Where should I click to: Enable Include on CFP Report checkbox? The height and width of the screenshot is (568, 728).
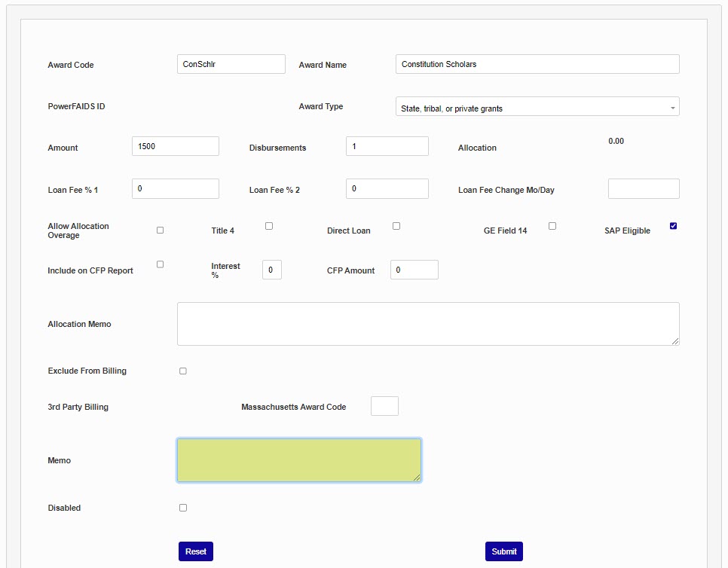[160, 264]
